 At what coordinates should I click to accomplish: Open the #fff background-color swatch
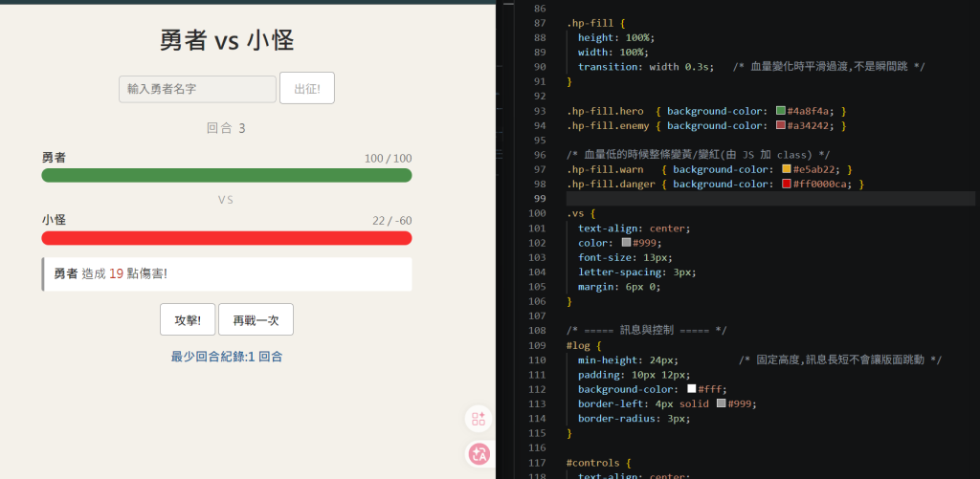pyautogui.click(x=691, y=388)
